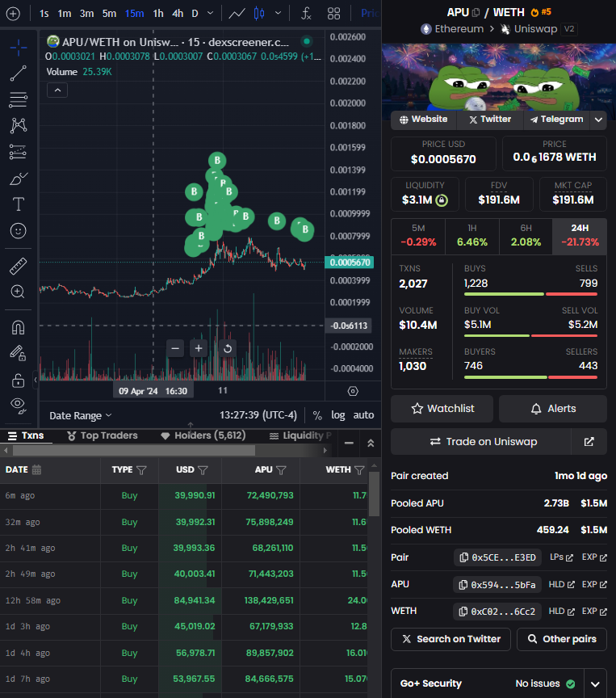Open the emoji icons tool
Screen dimensions: 616x698
19,230
